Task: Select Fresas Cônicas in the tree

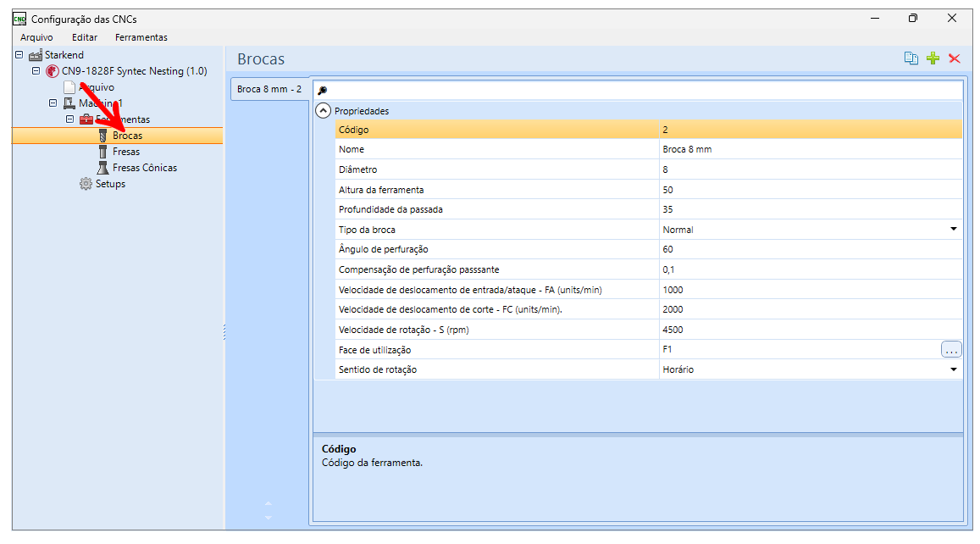Action: [145, 168]
